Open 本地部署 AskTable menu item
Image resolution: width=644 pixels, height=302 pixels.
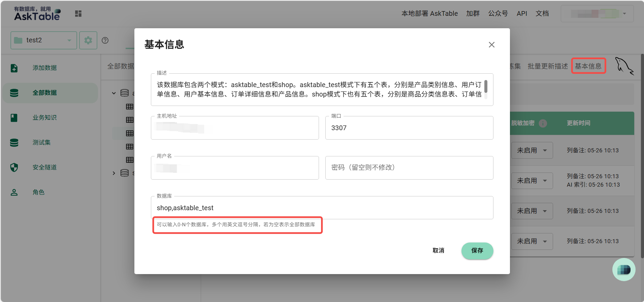coord(429,13)
